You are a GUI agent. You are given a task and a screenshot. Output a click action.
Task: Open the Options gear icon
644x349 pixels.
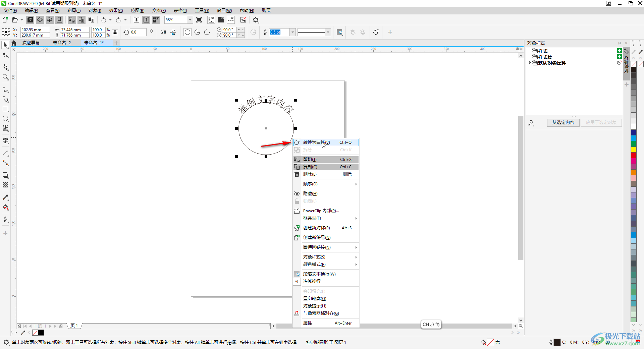point(256,20)
